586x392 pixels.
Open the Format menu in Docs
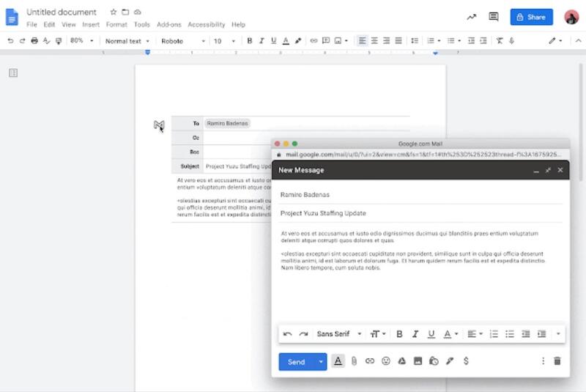116,24
